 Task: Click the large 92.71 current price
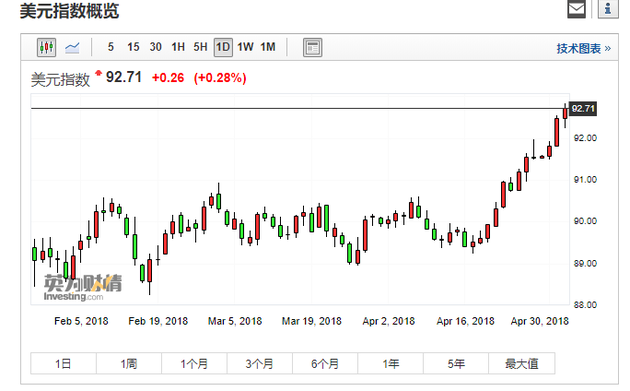(124, 77)
